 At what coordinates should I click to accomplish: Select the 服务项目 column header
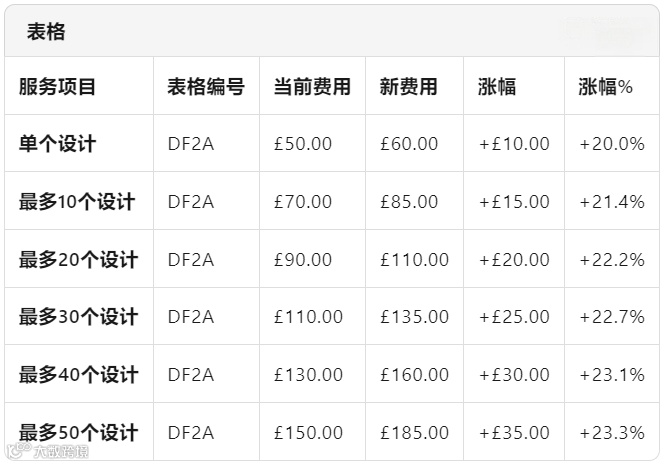57,87
